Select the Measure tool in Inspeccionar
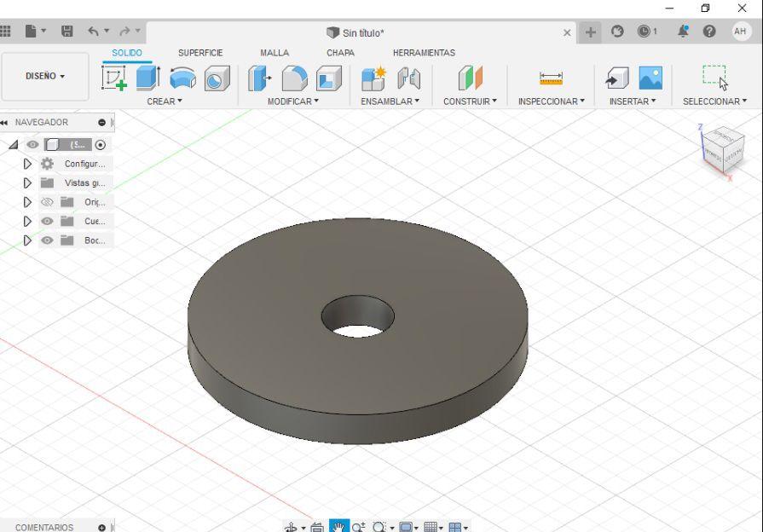The height and width of the screenshot is (532, 763). (x=551, y=78)
